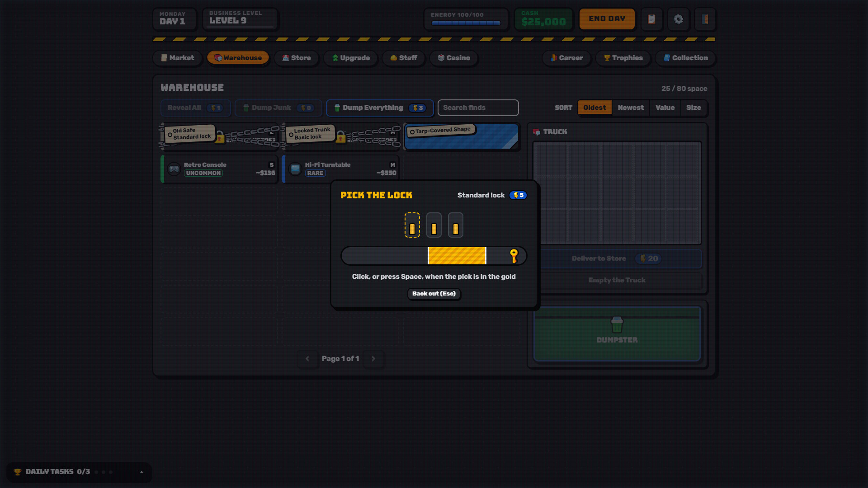This screenshot has width=868, height=488.
Task: Sort warehouse by Size
Action: pos(693,108)
